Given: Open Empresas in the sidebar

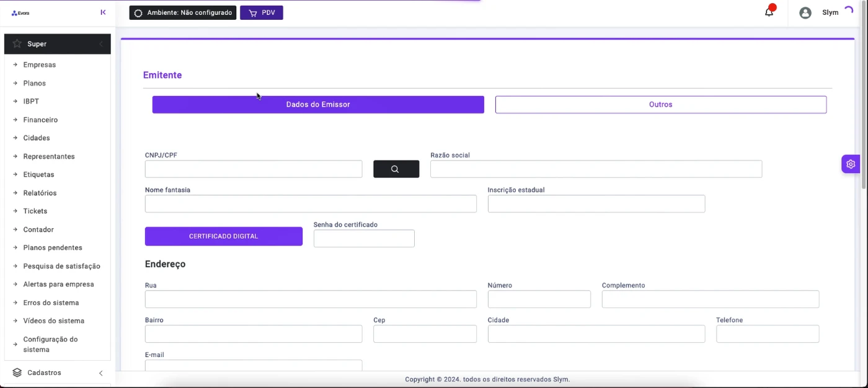Looking at the screenshot, I should tap(40, 65).
